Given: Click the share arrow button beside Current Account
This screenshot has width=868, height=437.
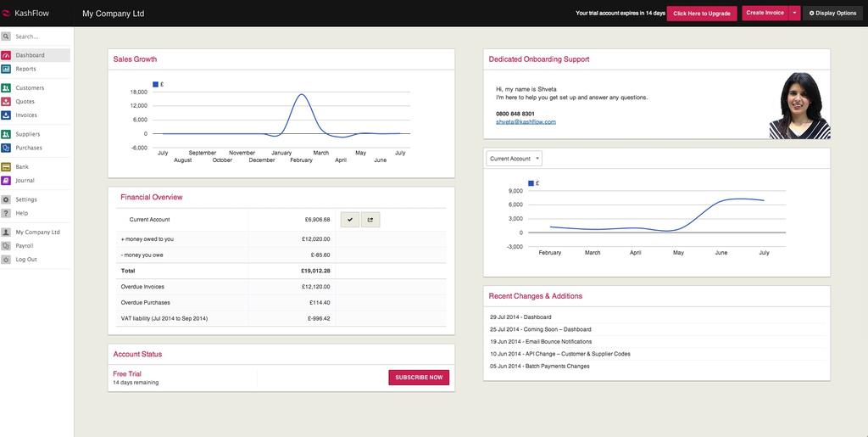Looking at the screenshot, I should click(x=370, y=220).
